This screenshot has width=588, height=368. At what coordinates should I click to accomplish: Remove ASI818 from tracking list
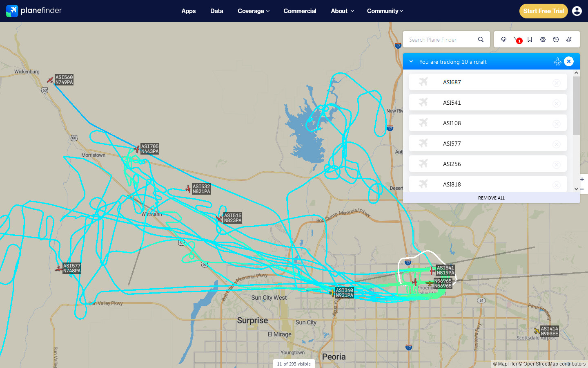coord(556,185)
